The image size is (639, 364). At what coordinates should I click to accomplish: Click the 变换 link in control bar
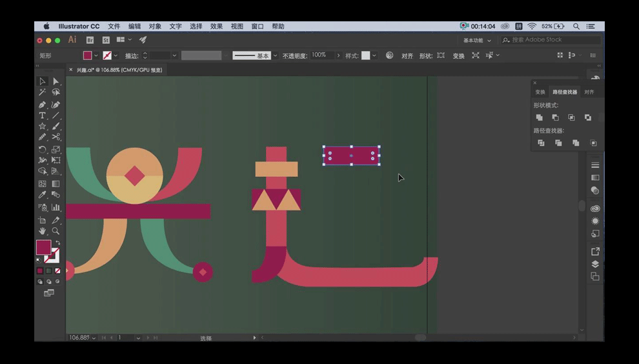[458, 56]
